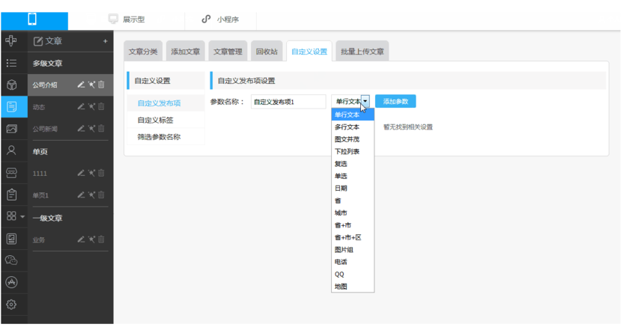Image resolution: width=644 pixels, height=330 pixels.
Task: Open the 文章分类 tab
Action: point(143,52)
